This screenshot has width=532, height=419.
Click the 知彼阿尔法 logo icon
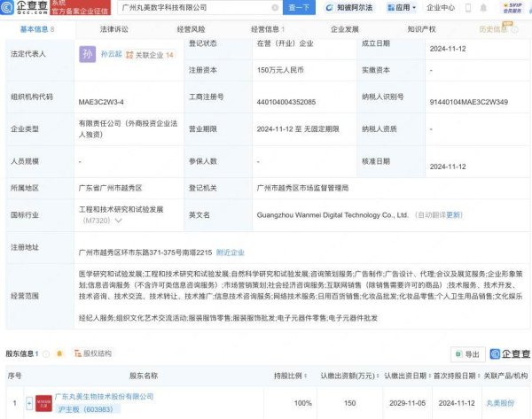(329, 7)
